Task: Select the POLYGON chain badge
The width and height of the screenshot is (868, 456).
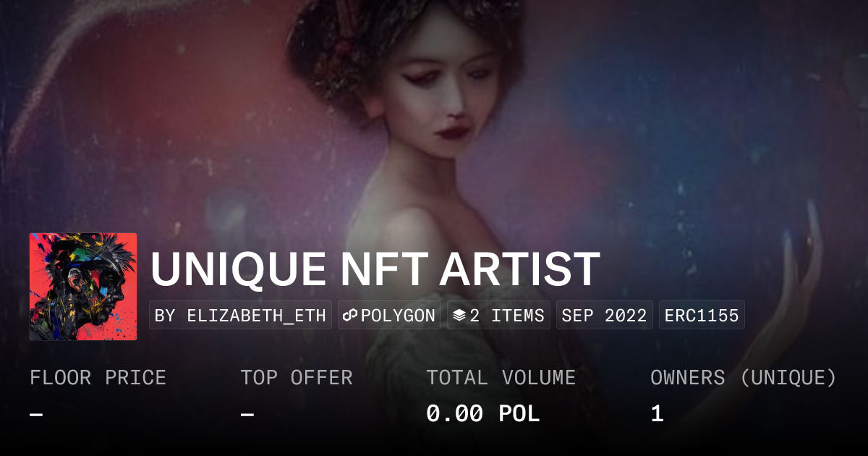Action: (389, 316)
